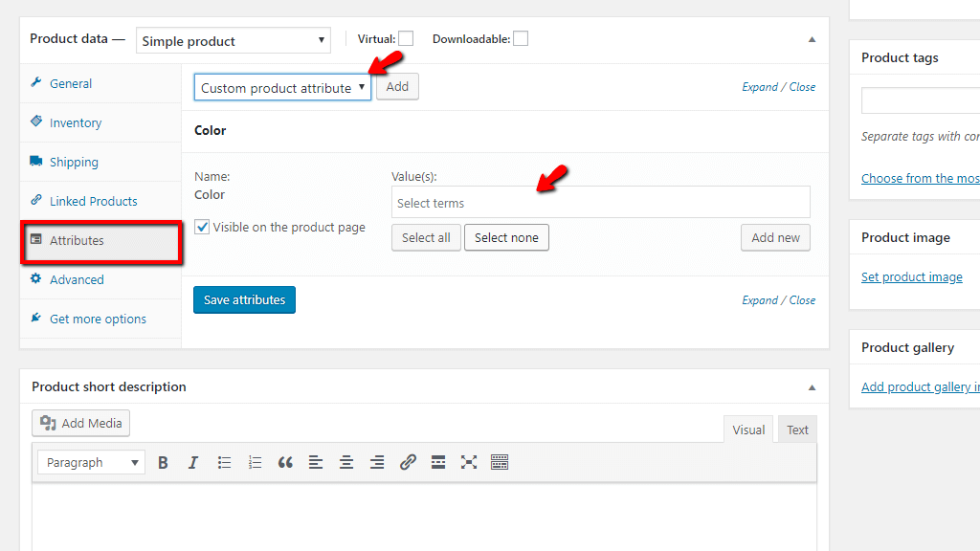Click inside the short description text area
This screenshot has height=551, width=980.
(x=424, y=517)
